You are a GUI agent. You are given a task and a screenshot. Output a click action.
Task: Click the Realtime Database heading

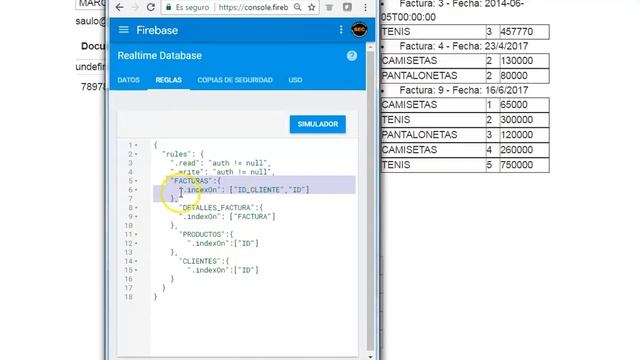[160, 56]
